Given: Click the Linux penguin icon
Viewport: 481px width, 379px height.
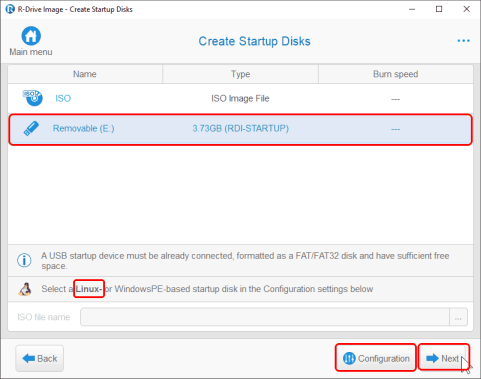Looking at the screenshot, I should tap(25, 289).
